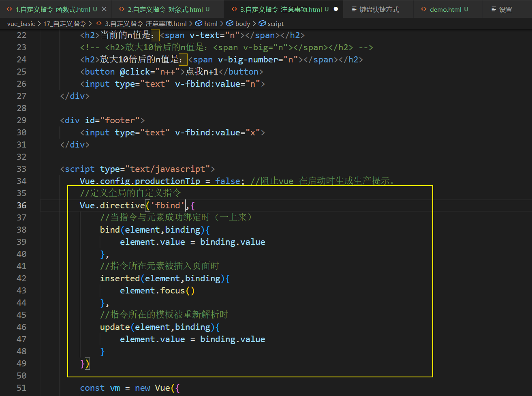Click 'element.focus()' on line 43

157,291
